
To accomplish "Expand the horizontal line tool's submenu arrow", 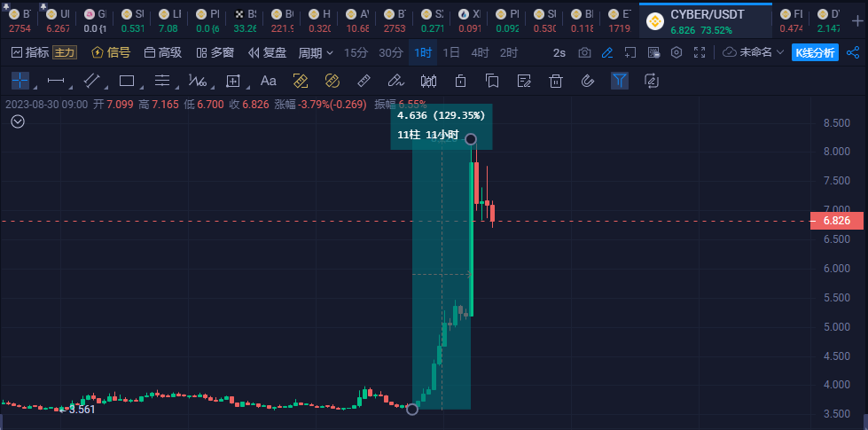I will [x=69, y=88].
